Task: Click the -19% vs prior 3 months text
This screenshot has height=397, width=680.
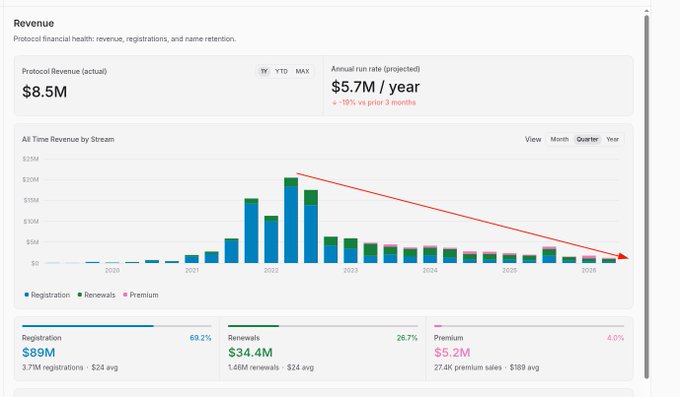Action: click(374, 102)
